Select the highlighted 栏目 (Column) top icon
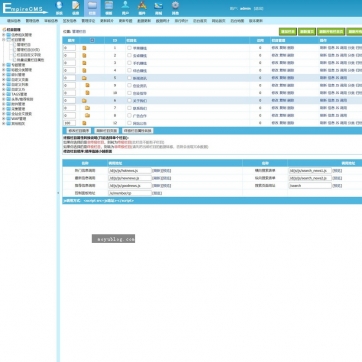Viewport: 362px width, 362px height. tap(92, 8)
